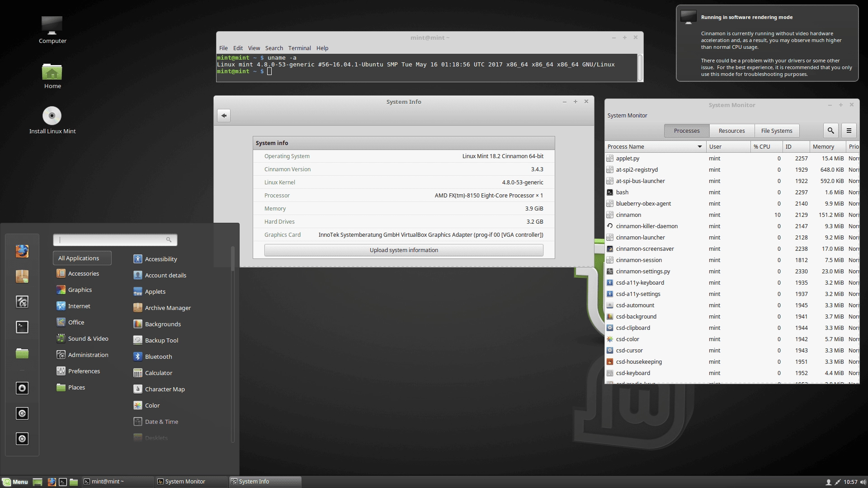Image resolution: width=868 pixels, height=488 pixels.
Task: Open Character Map in applications list
Action: click(x=159, y=389)
